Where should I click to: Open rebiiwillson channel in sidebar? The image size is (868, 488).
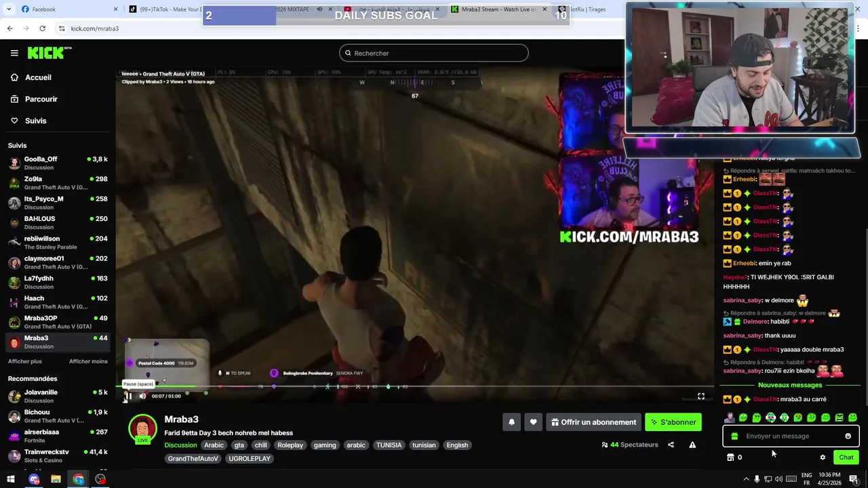(x=58, y=243)
